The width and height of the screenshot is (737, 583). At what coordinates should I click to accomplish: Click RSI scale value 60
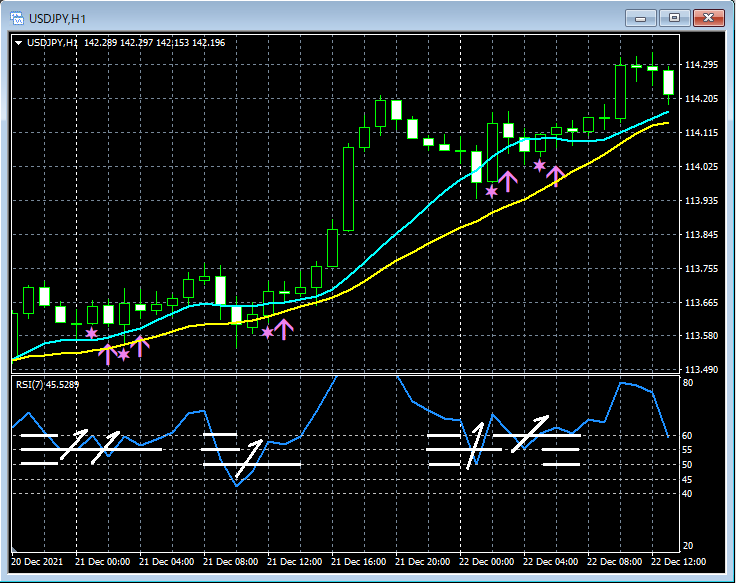point(687,436)
